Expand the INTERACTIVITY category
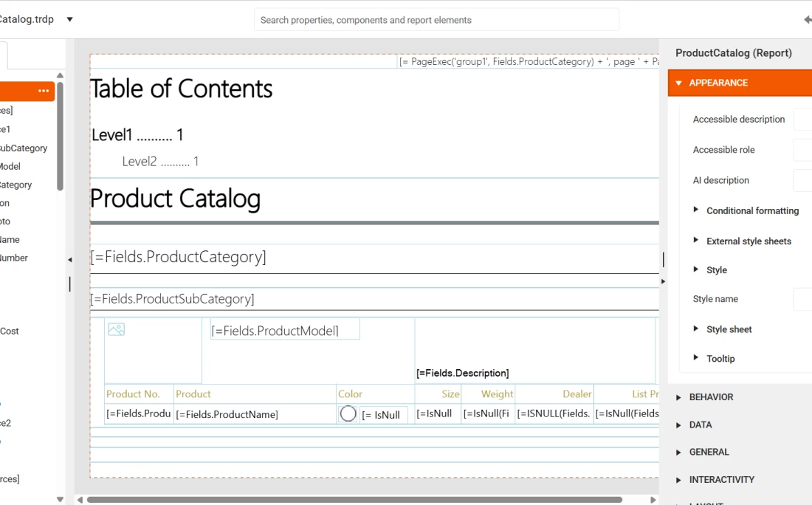The height and width of the screenshot is (505, 812). click(678, 480)
